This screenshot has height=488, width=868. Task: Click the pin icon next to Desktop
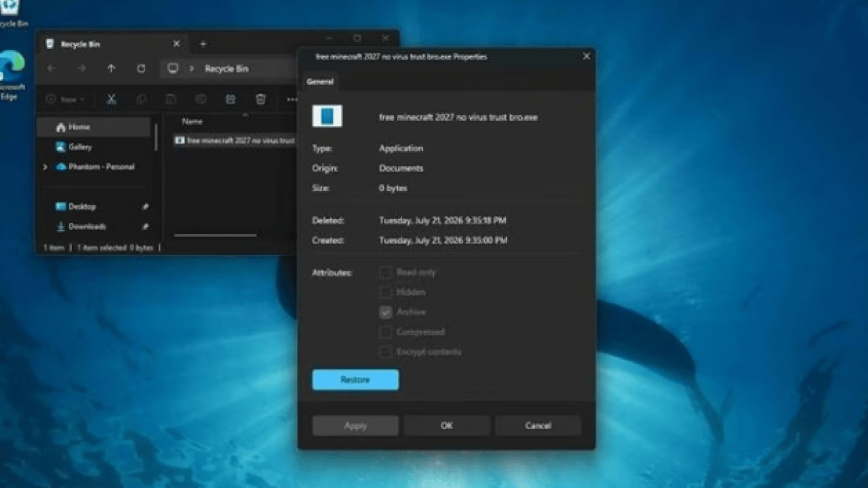(x=145, y=207)
